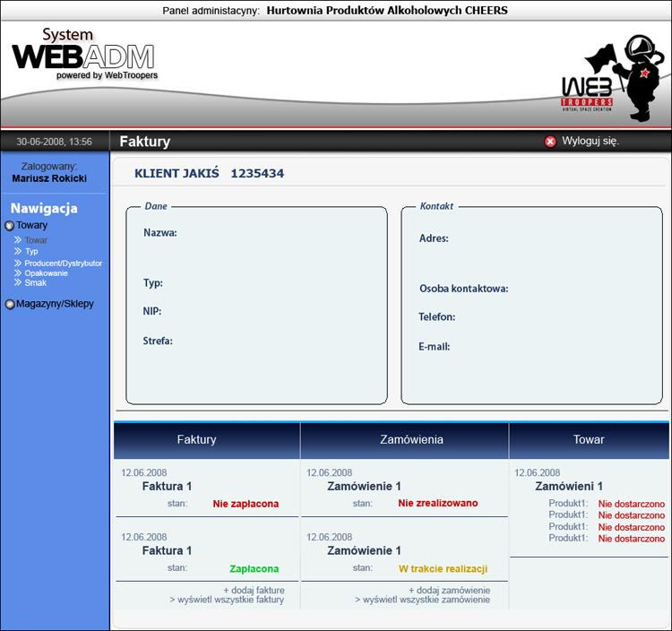Click the '+ dodaj zamówienie' link

click(x=449, y=590)
